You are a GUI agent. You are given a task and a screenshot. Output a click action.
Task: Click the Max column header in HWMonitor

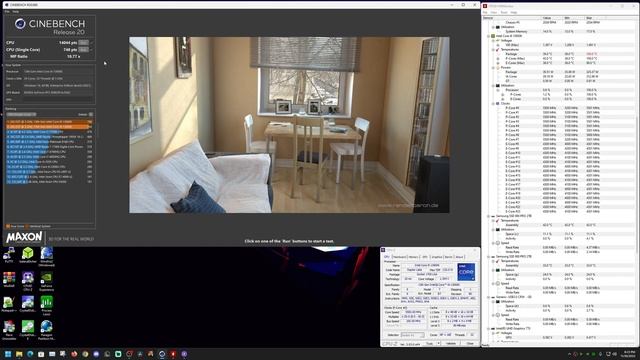[596, 18]
